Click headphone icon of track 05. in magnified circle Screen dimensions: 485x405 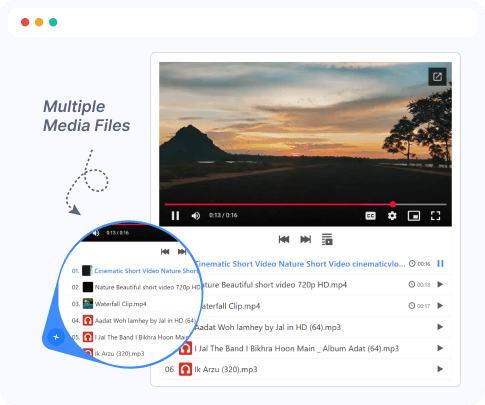pyautogui.click(x=88, y=337)
